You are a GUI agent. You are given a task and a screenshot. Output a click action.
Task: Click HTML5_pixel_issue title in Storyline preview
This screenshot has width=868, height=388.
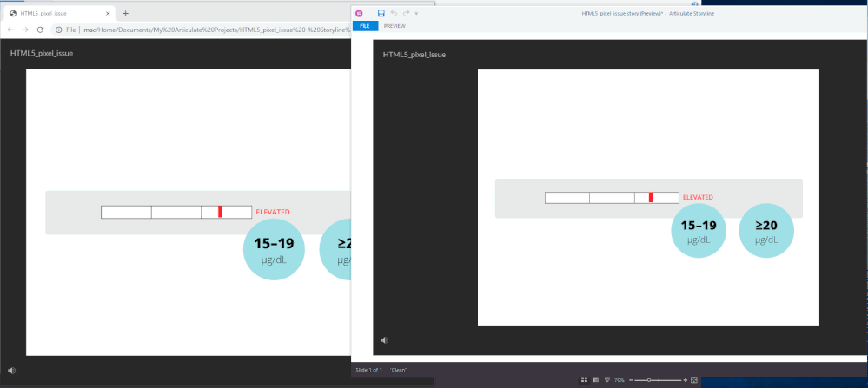[414, 55]
